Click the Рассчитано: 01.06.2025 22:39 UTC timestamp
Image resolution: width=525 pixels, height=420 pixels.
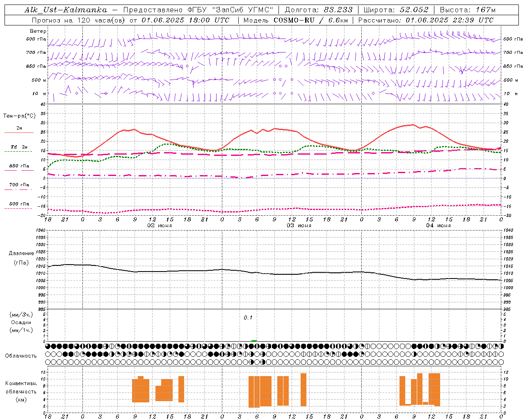pos(426,20)
